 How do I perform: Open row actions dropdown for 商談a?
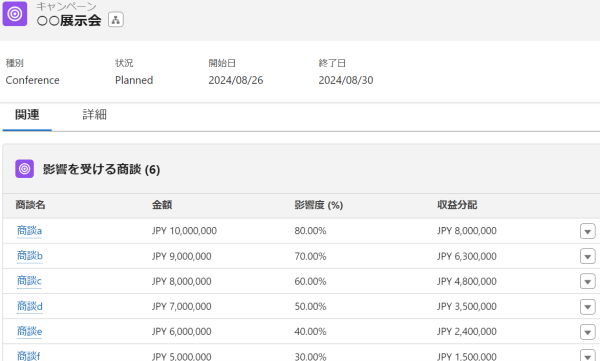[587, 231]
